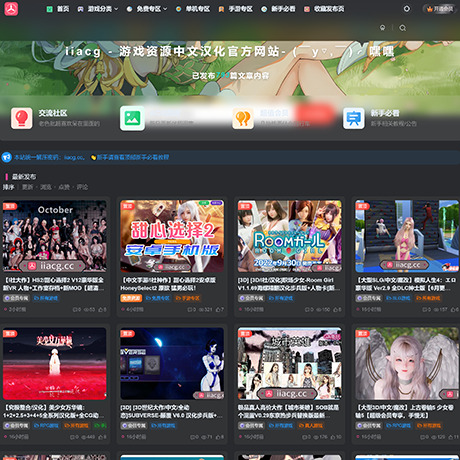This screenshot has width=460, height=460.
Task: Open the 新手必看 top menu item
Action: point(278,9)
